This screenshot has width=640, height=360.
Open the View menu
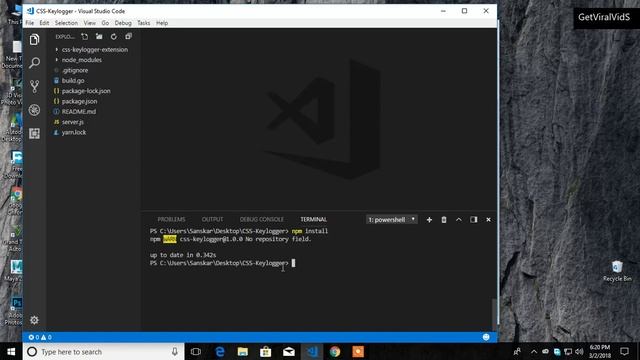click(89, 23)
